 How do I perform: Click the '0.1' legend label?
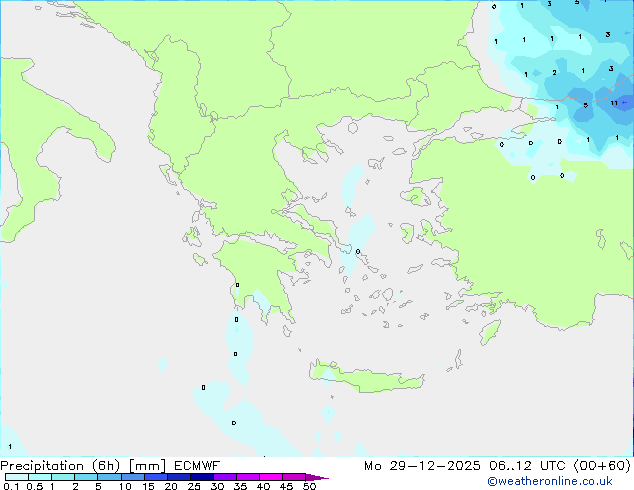(x=11, y=486)
